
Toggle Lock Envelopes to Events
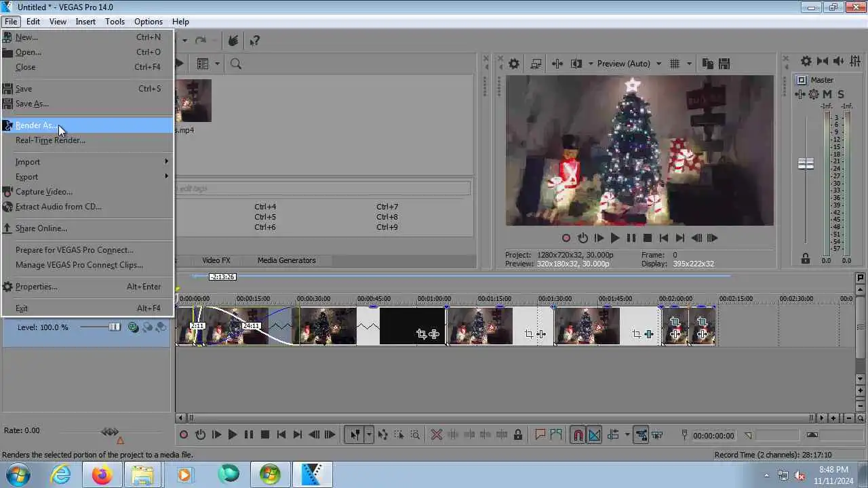tap(641, 435)
